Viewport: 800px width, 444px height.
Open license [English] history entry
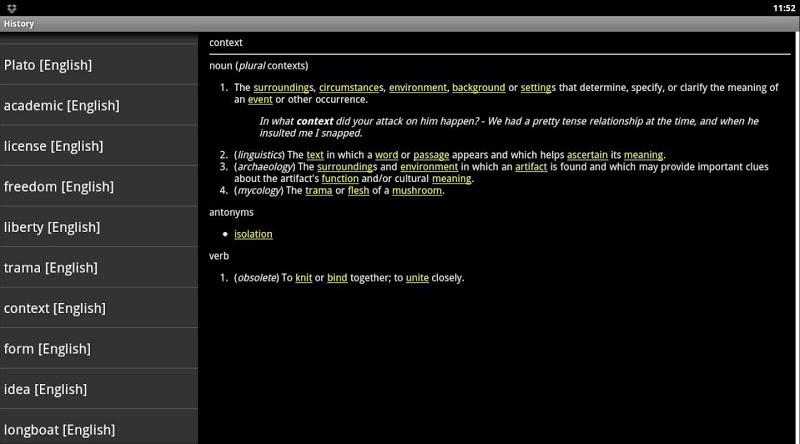(x=53, y=146)
